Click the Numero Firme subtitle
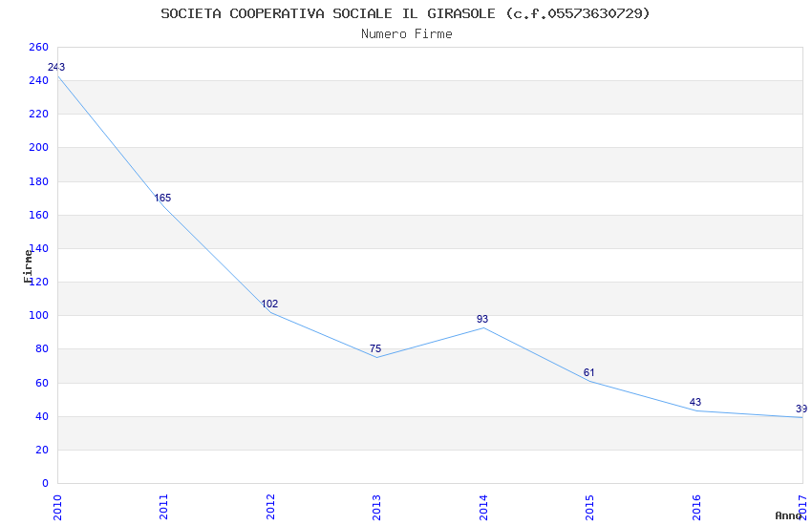The width and height of the screenshot is (812, 525). 406,34
